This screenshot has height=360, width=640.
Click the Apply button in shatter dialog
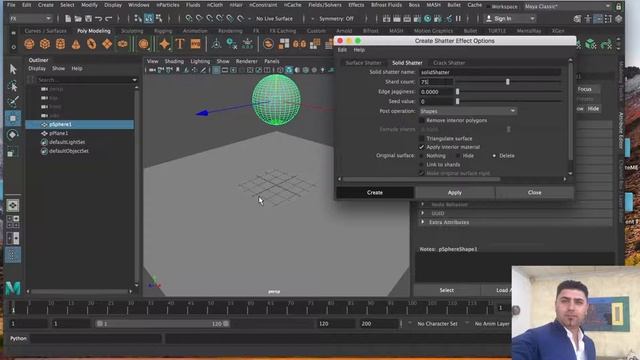(x=455, y=192)
